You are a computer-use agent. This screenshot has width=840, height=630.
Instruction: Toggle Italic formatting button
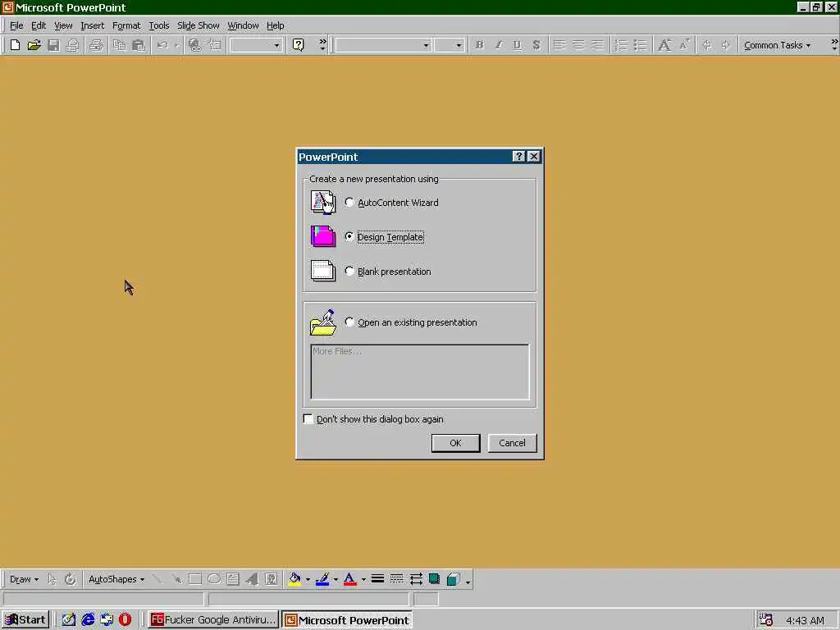[498, 45]
